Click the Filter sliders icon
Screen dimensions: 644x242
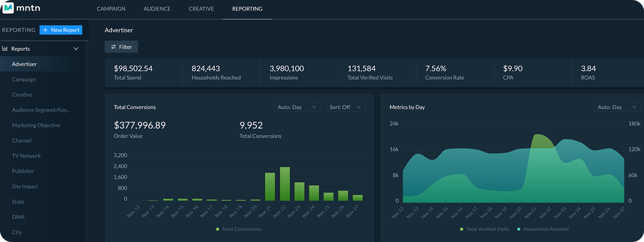click(x=113, y=47)
